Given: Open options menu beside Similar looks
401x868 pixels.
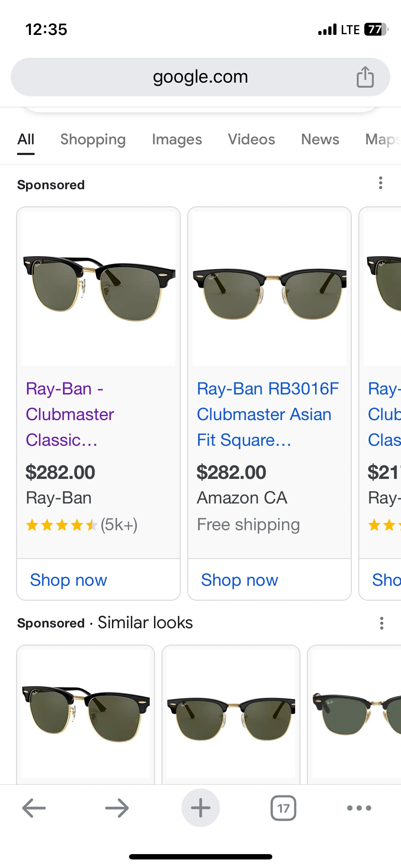Looking at the screenshot, I should [x=381, y=623].
